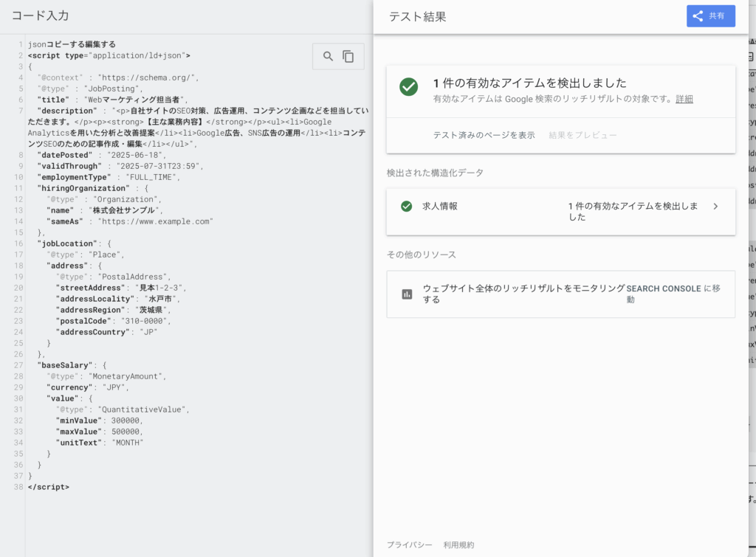The height and width of the screenshot is (557, 756).
Task: Expand the 求人情報 row chevron
Action: point(715,207)
